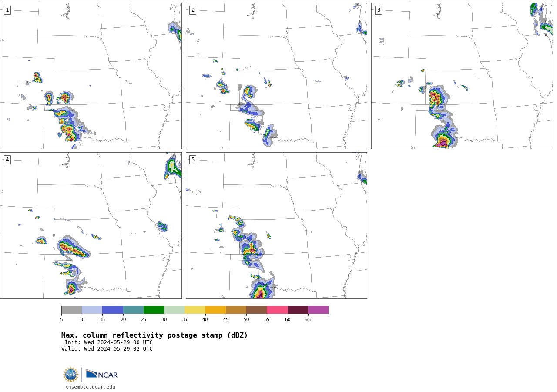
Task: Click the maroon 60-65 dBZ swatch
Action: [x=298, y=310]
